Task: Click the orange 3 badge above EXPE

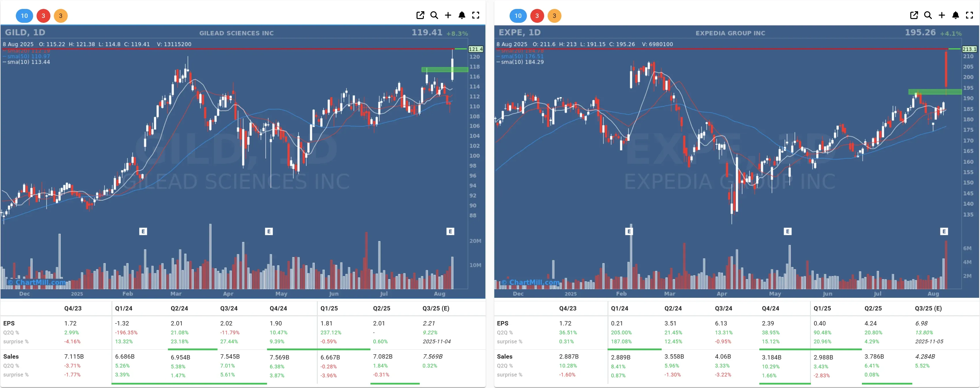Action: (x=554, y=16)
